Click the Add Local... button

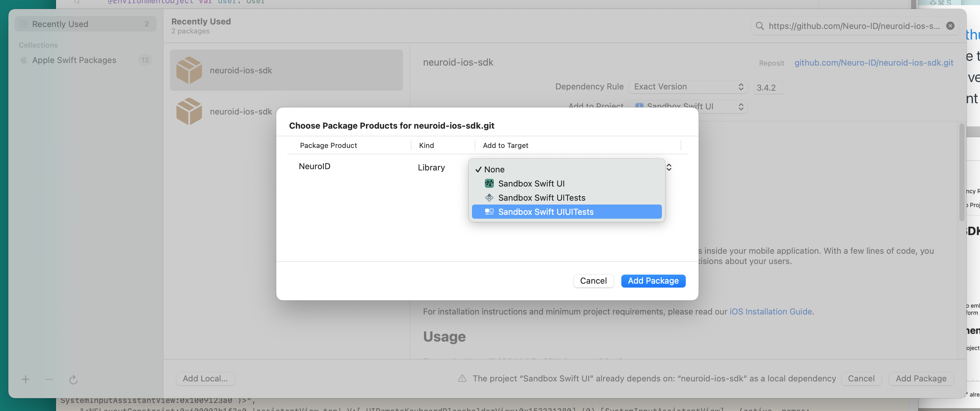[x=205, y=379]
